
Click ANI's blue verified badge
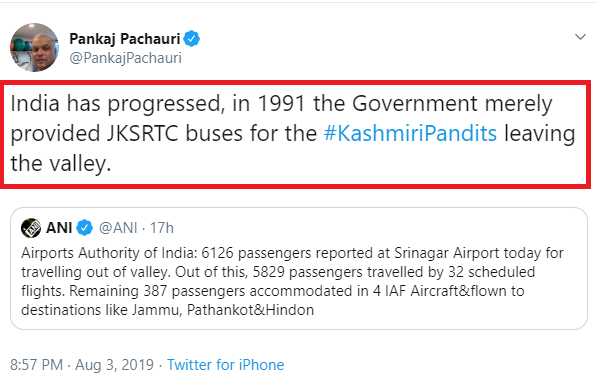[84, 228]
